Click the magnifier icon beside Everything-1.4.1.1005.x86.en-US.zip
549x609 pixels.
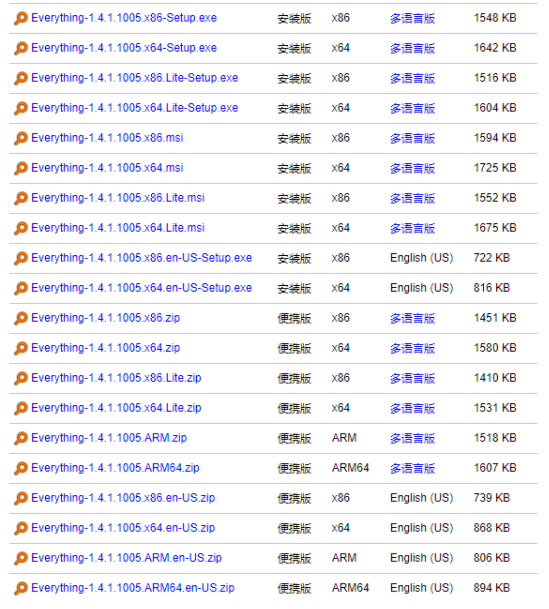pos(21,498)
